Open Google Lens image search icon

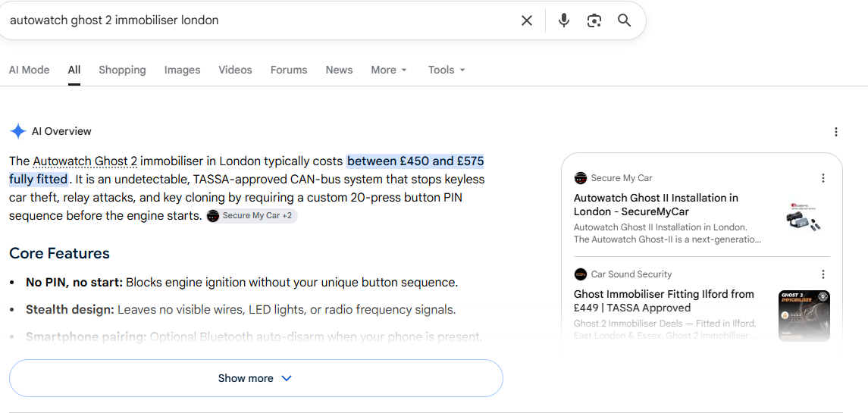(594, 20)
